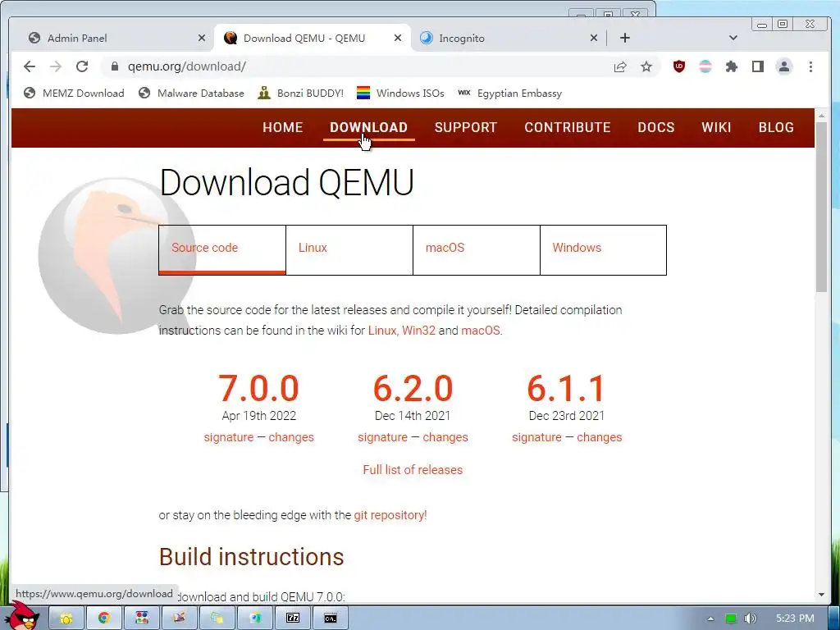Open the Egyptian Embassy bookmark
Screen dimensions: 840x630
[510, 94]
